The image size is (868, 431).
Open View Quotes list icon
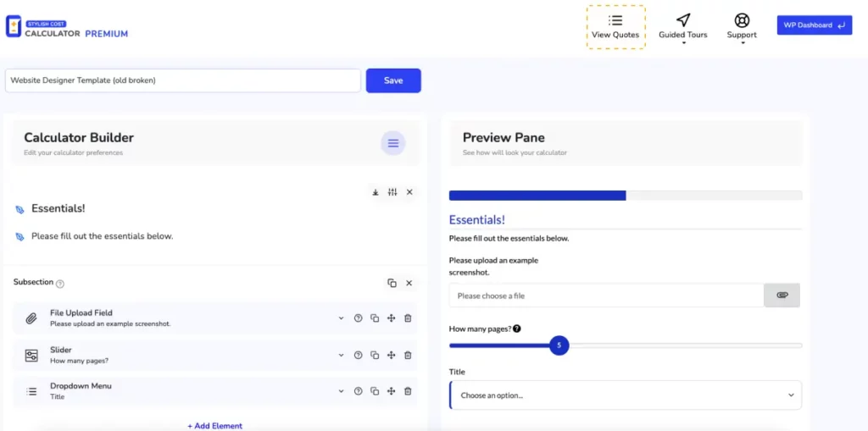click(615, 20)
